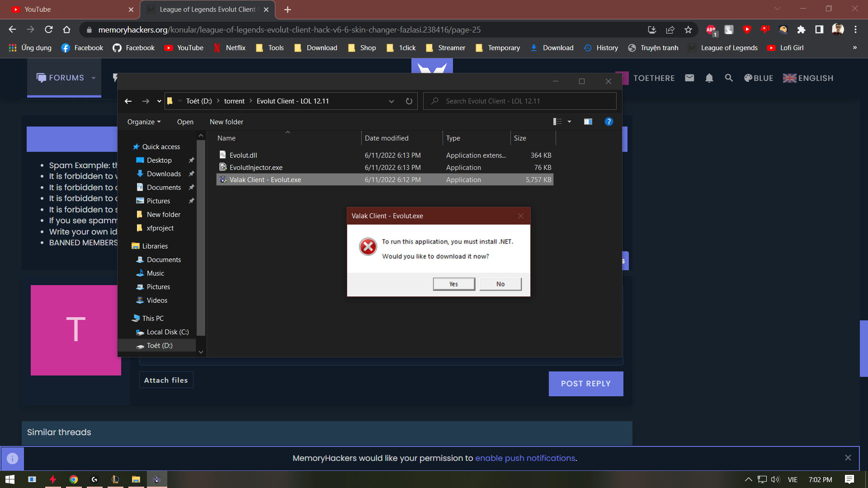The image size is (868, 488).
Task: Go to browser home page
Action: pos(67,30)
